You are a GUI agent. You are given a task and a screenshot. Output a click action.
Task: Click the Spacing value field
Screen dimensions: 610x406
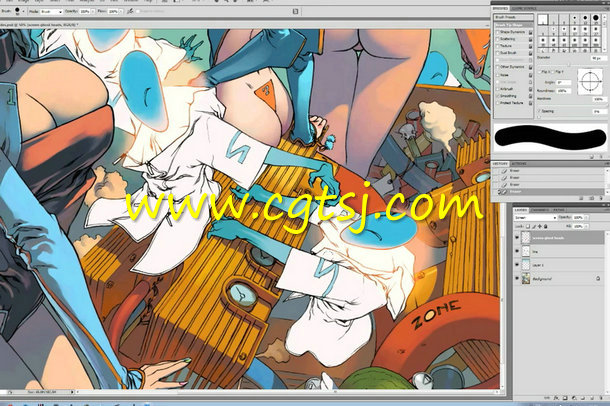tap(599, 111)
